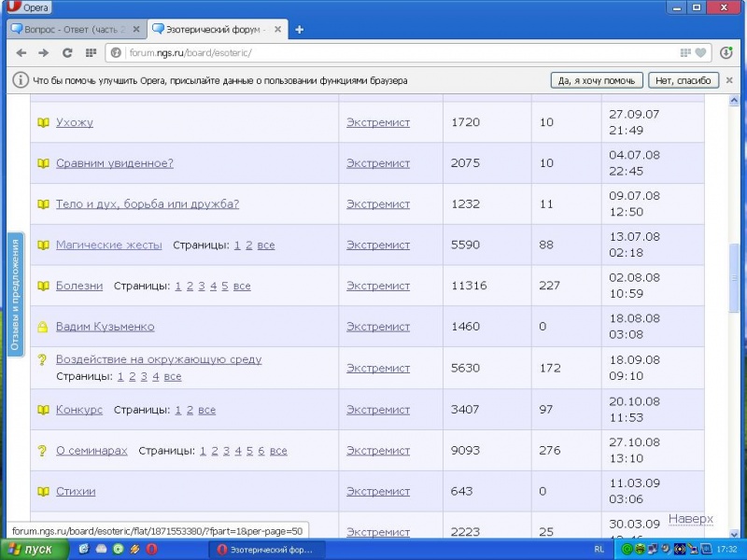Open Speed Dial grid icon
Viewport: 747px width, 560px height.
point(91,53)
